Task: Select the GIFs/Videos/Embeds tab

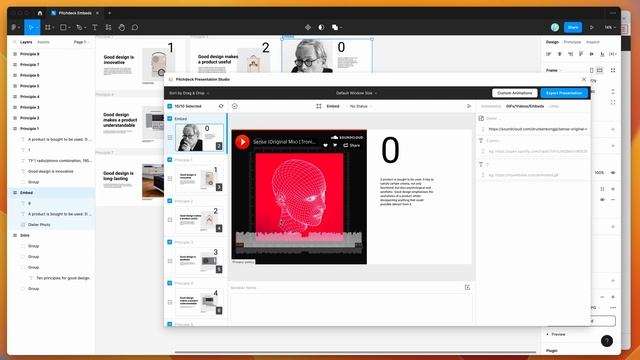Action: [x=525, y=106]
